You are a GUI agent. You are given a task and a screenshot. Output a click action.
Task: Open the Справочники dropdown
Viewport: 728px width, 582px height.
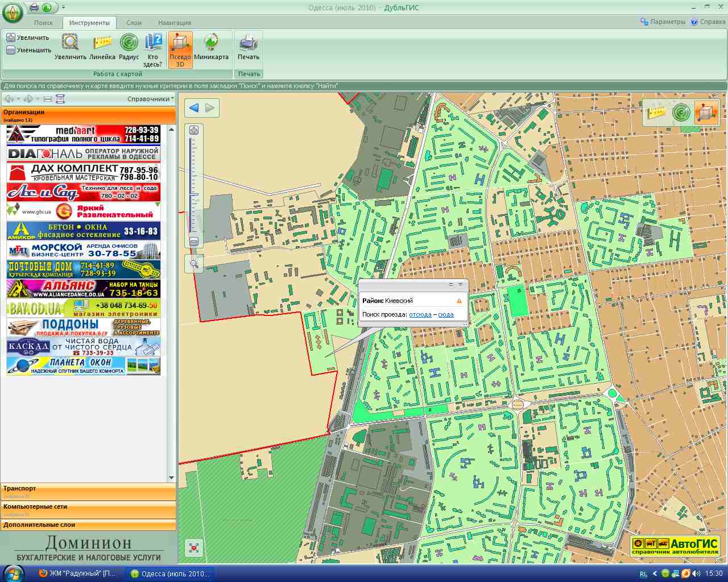(x=151, y=99)
